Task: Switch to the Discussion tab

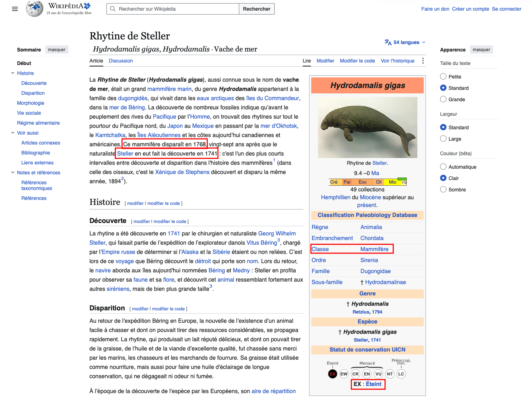Action: tap(121, 61)
